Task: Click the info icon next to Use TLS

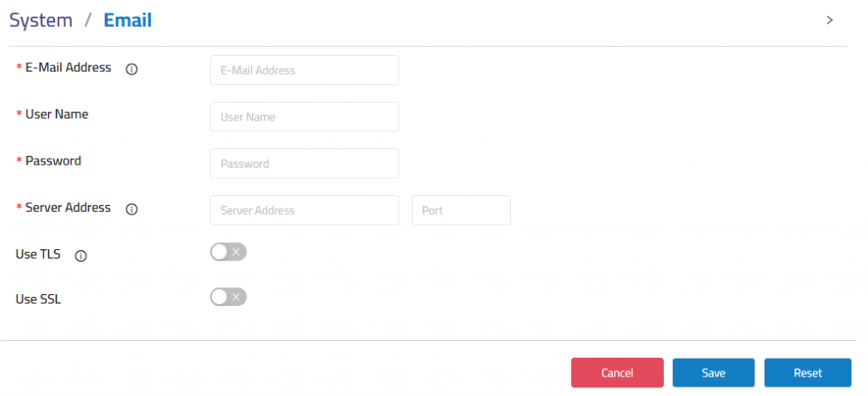Action: (x=81, y=256)
